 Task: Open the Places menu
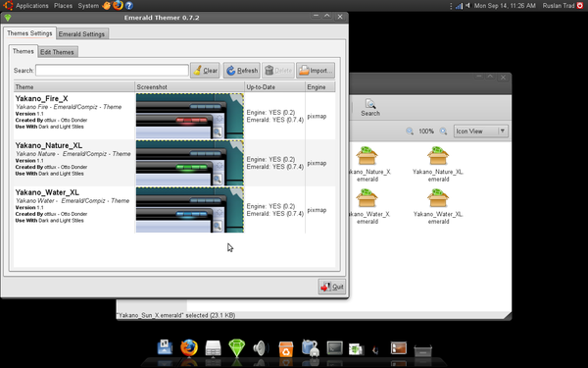coord(63,6)
